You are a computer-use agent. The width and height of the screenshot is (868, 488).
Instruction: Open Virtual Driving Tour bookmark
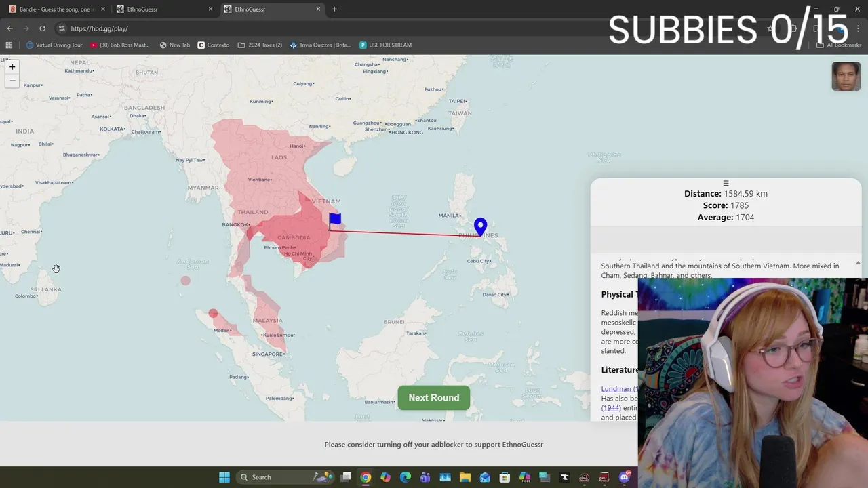[x=54, y=45]
